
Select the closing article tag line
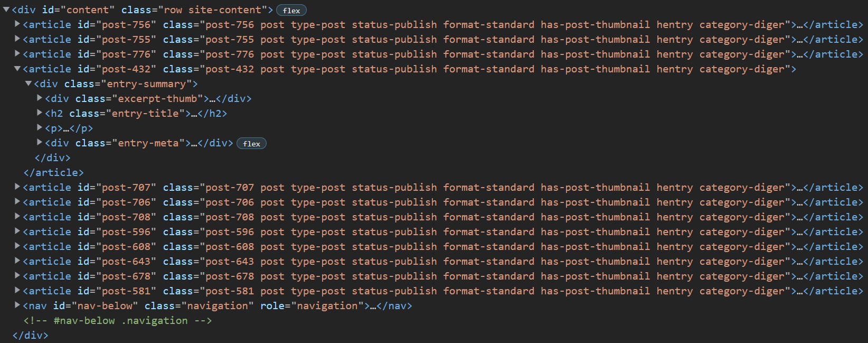[x=53, y=172]
